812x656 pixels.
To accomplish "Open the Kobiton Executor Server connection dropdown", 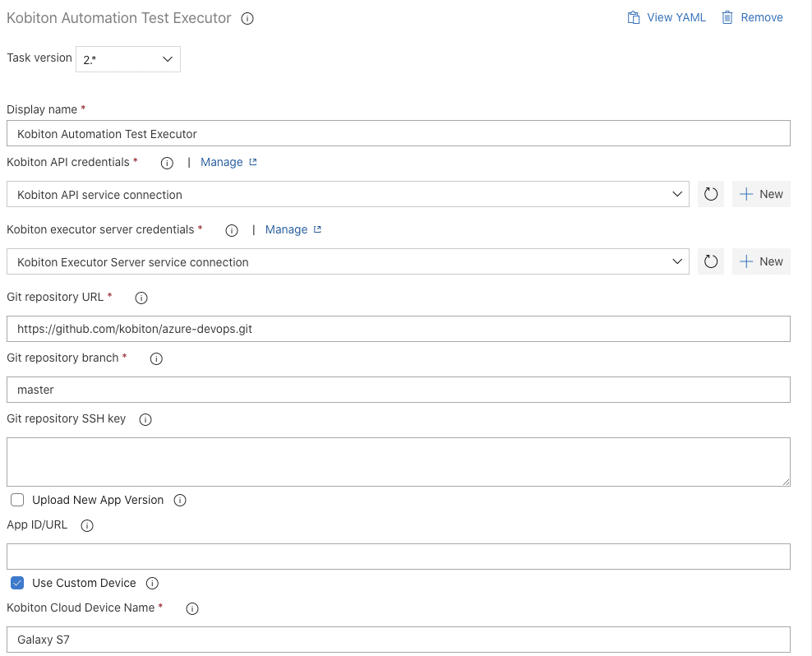I will point(676,261).
